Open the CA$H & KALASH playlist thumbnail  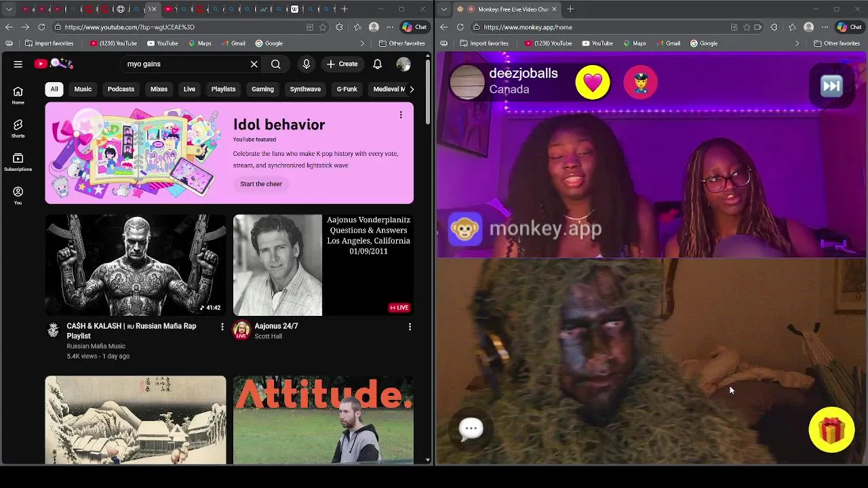(x=136, y=265)
